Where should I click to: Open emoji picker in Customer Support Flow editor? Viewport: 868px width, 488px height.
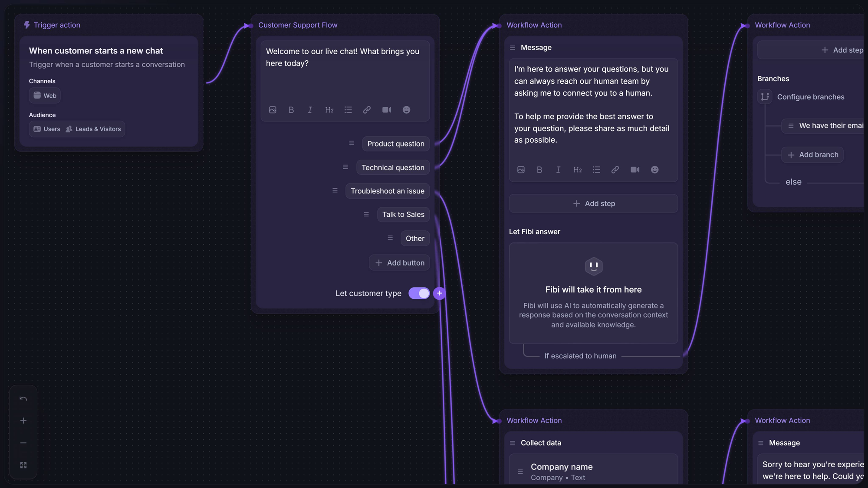[406, 110]
